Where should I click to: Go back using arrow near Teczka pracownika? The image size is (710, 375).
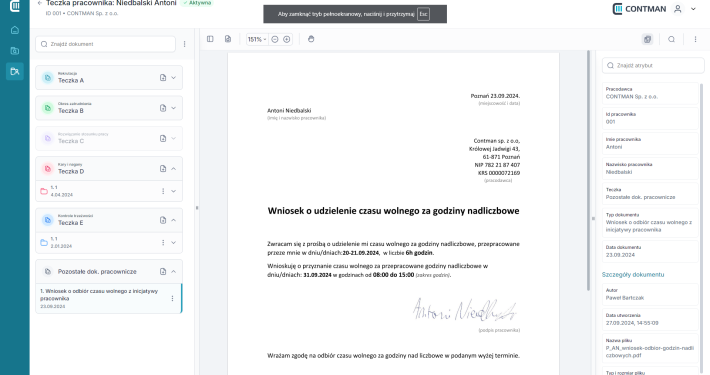coord(39,3)
